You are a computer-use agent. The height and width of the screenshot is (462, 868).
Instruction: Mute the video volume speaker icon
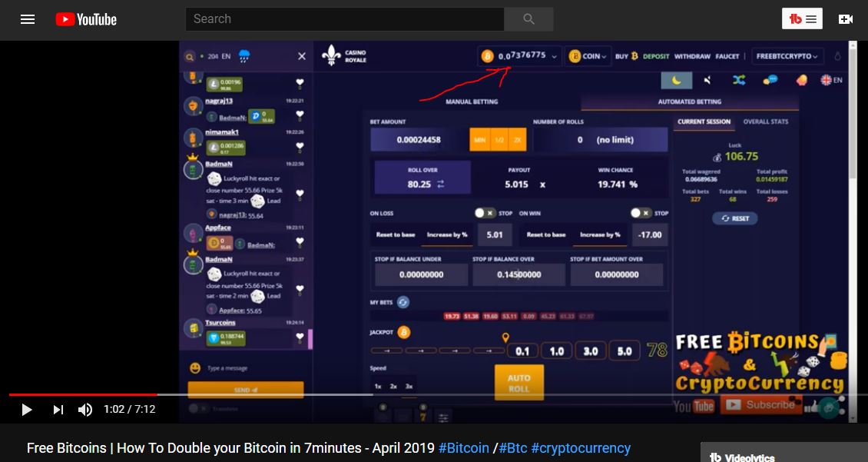point(84,410)
